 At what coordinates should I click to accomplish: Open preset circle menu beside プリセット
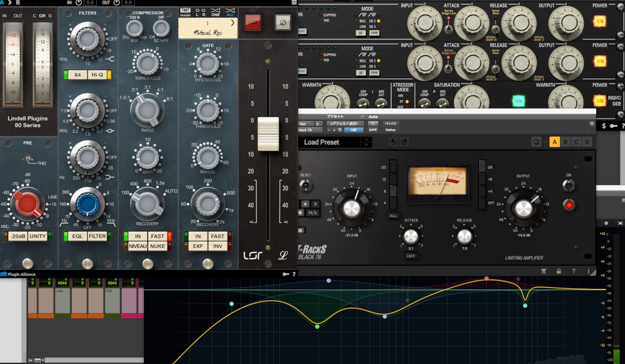[x=363, y=117]
